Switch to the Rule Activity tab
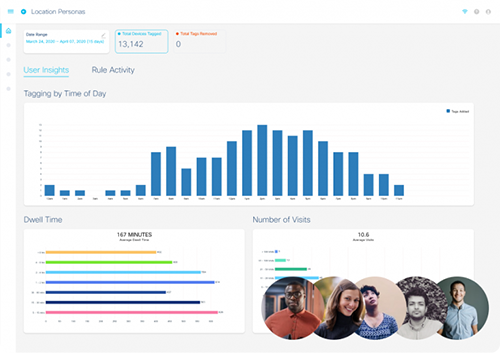This screenshot has height=362, width=500. coord(113,70)
